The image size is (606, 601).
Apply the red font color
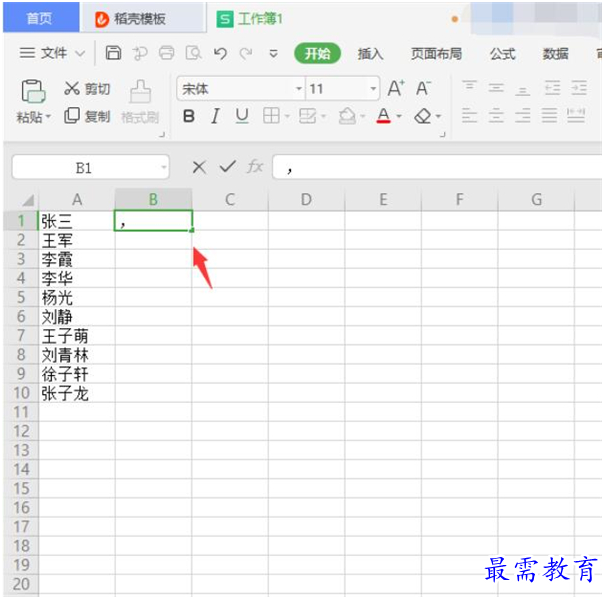[383, 116]
